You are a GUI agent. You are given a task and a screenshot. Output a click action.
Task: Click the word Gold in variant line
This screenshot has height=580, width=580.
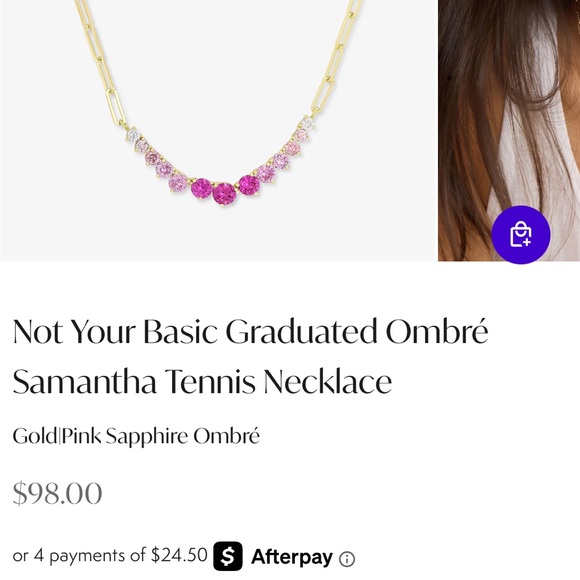coord(35,436)
